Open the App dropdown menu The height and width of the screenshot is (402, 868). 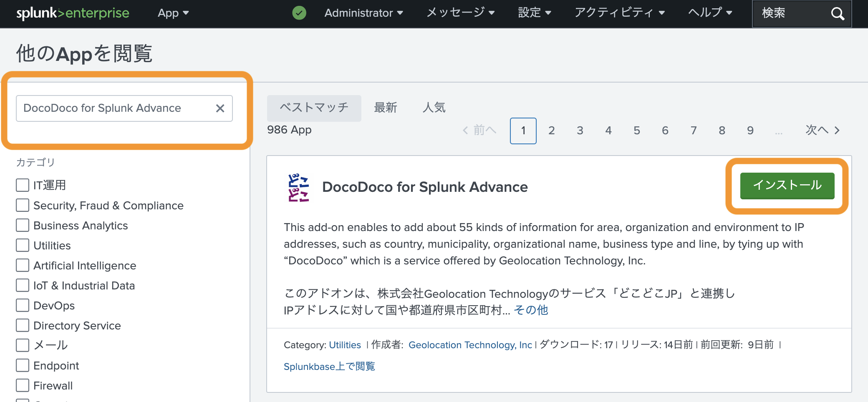click(x=173, y=13)
